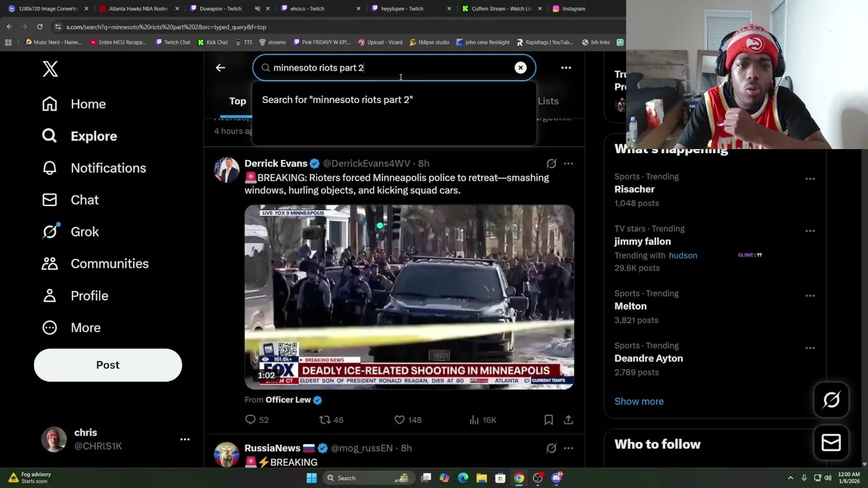The image size is (868, 488).
Task: Unmute the Duwapsnr Twitch tab speaker icon
Action: click(257, 9)
